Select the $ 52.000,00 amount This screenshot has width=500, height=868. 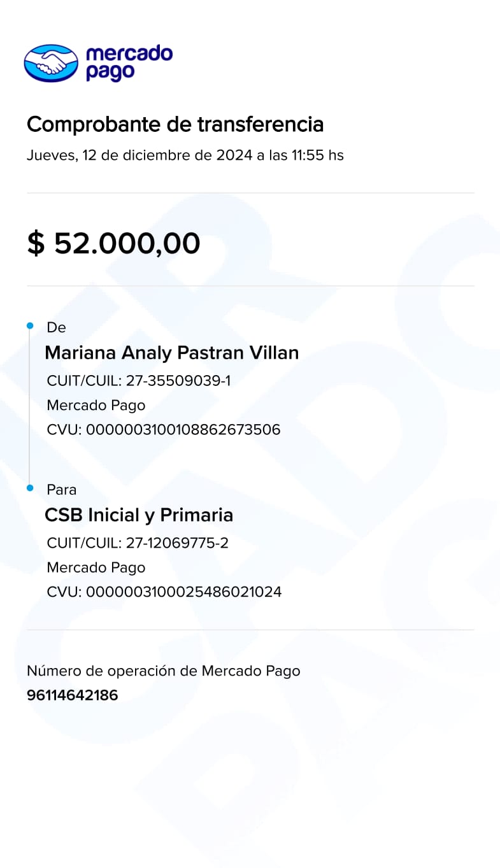113,243
